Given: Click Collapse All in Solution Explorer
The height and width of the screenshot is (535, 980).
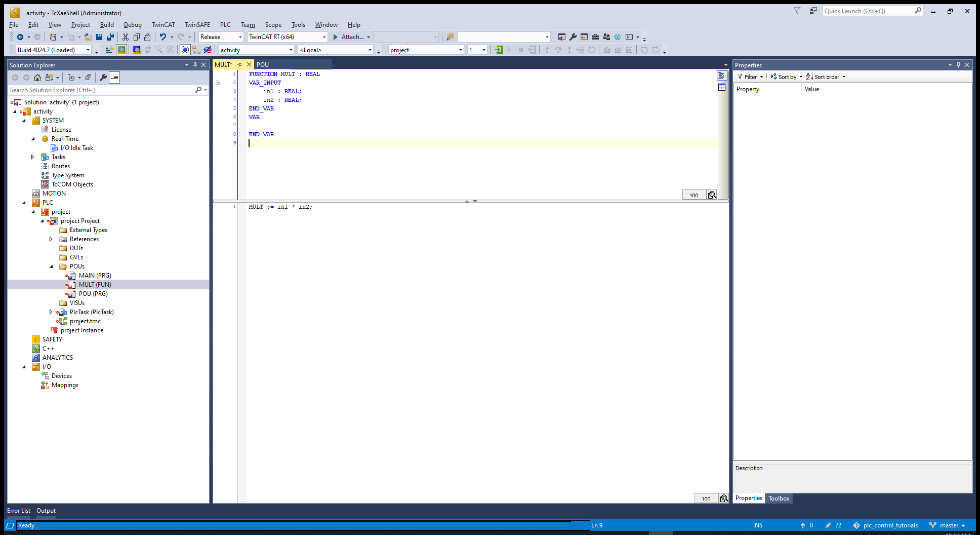Looking at the screenshot, I should point(88,78).
